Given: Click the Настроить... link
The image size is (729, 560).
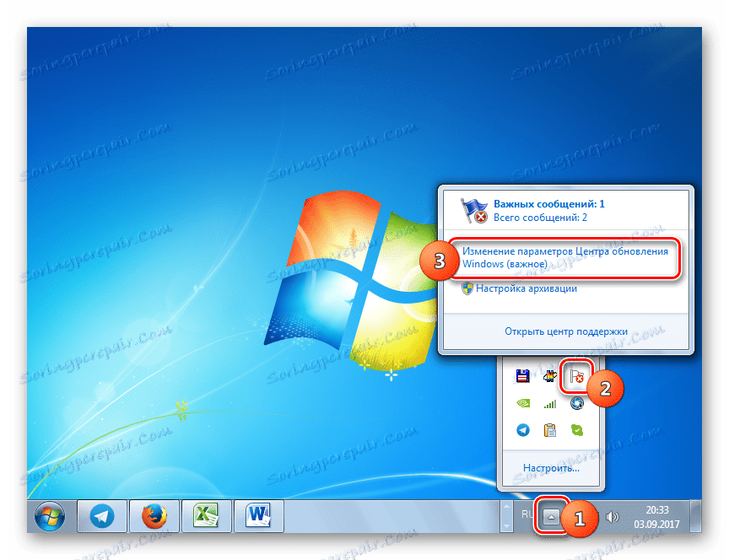Looking at the screenshot, I should coord(551,467).
